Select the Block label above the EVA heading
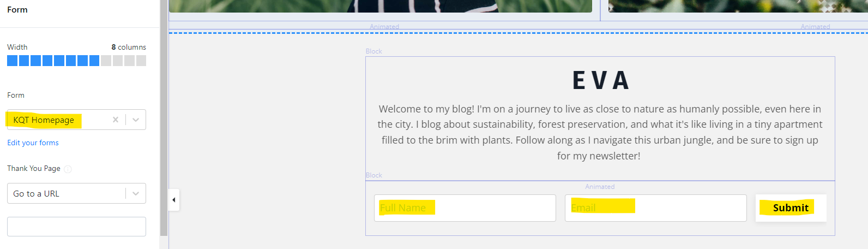Viewport: 868px width, 249px height. click(x=374, y=51)
